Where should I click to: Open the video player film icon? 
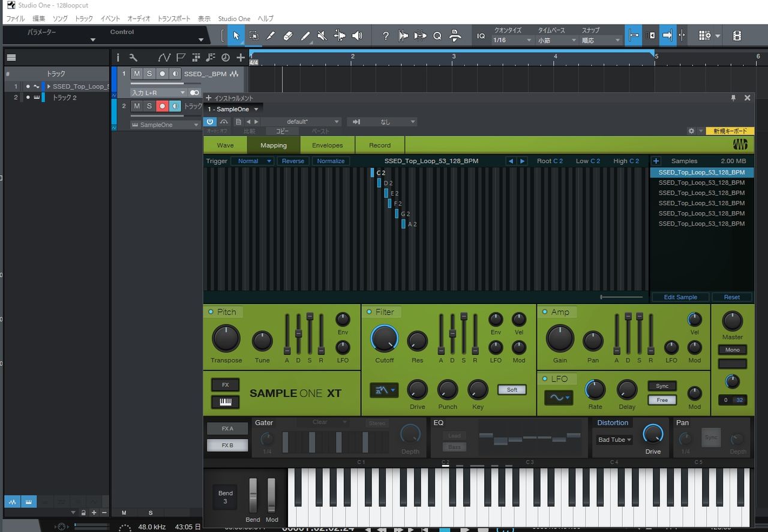pos(737,36)
